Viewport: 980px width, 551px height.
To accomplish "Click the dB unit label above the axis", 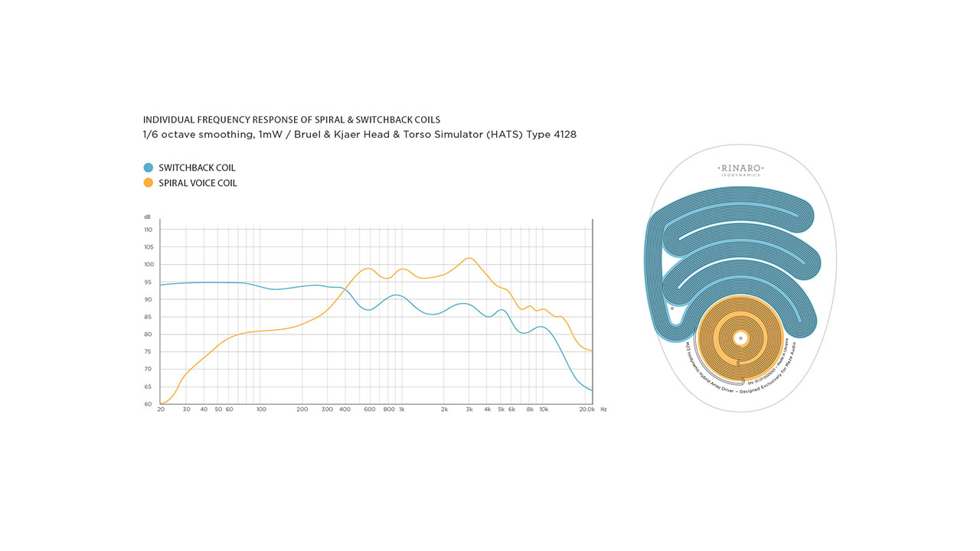I will 147,217.
